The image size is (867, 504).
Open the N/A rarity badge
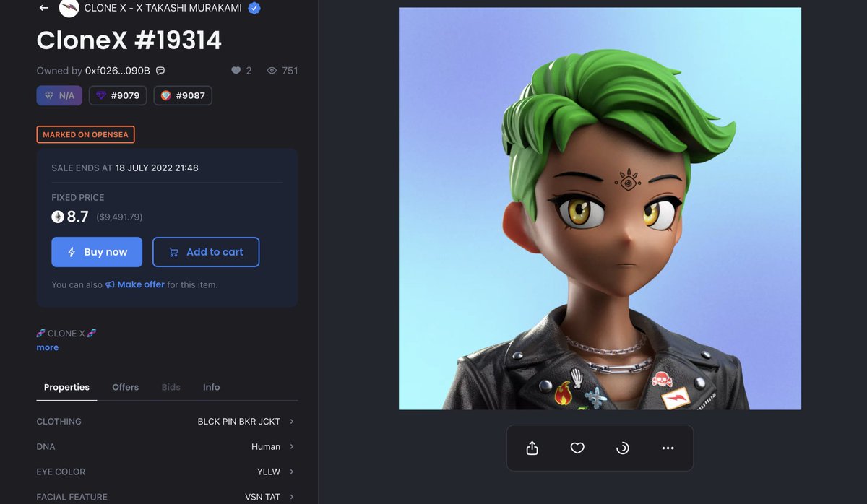pyautogui.click(x=59, y=95)
